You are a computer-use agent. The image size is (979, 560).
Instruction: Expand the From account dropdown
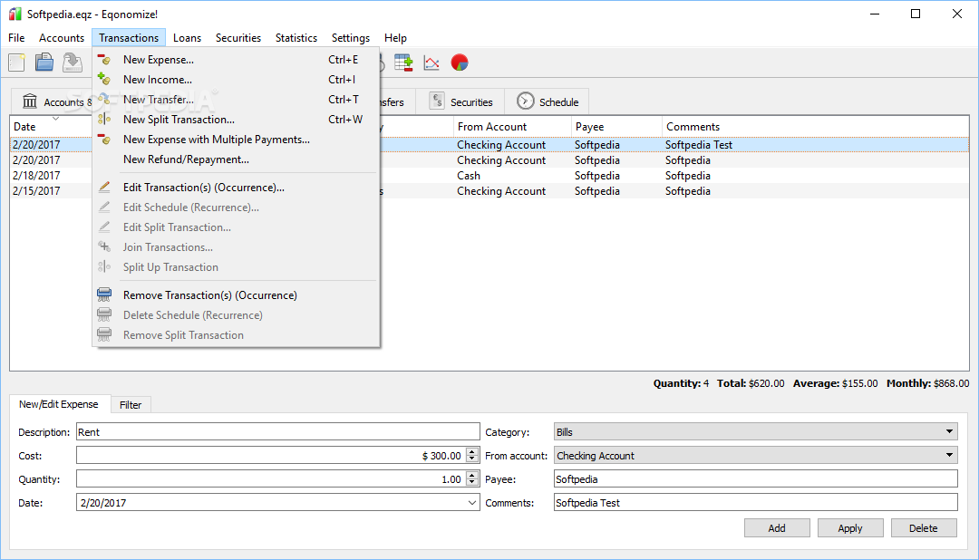(755, 456)
